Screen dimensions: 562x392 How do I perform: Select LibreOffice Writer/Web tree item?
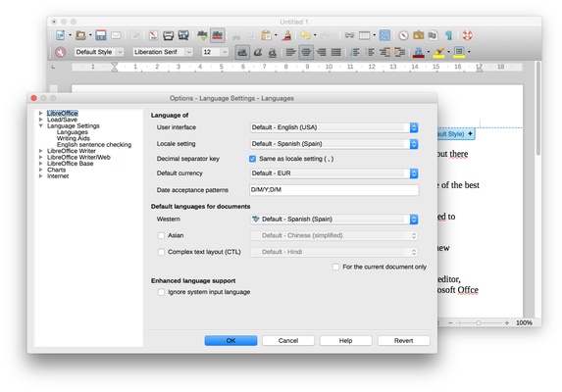[78, 157]
